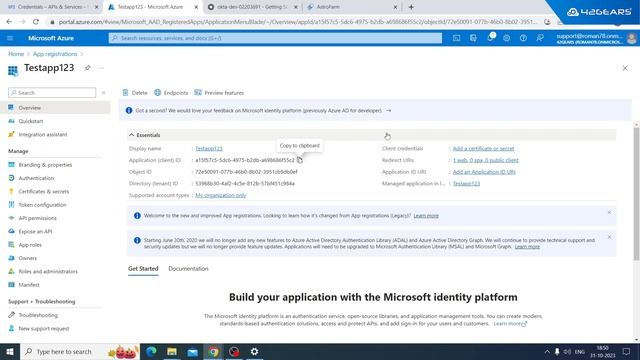The image size is (640, 360).
Task: Click Home in the breadcrumb
Action: pos(16,54)
